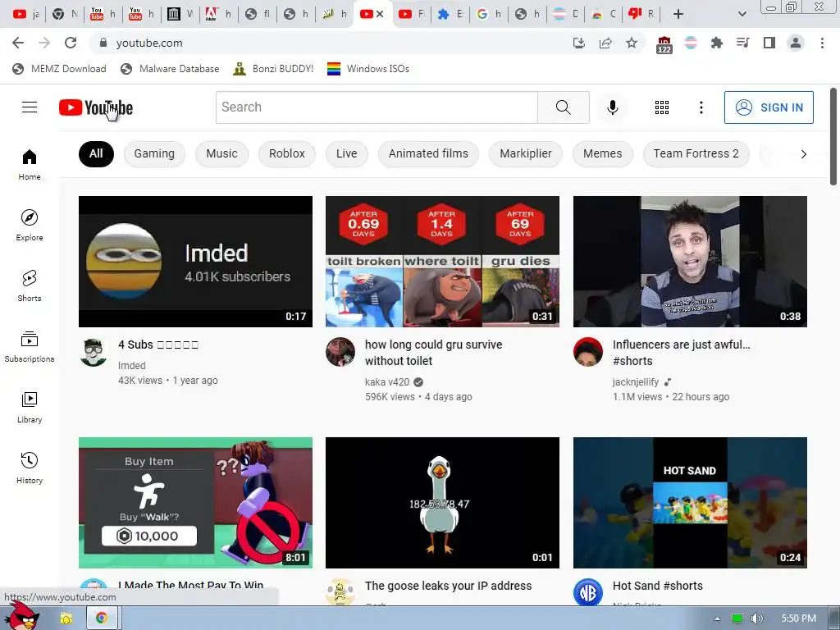Select the Roblox filter chip
Image resolution: width=840 pixels, height=630 pixels.
pyautogui.click(x=286, y=153)
